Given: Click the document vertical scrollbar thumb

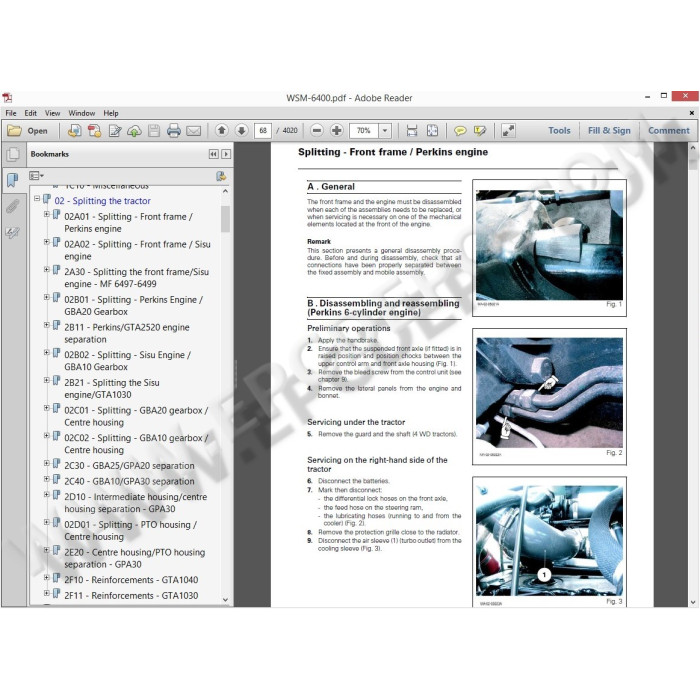Looking at the screenshot, I should click(692, 162).
